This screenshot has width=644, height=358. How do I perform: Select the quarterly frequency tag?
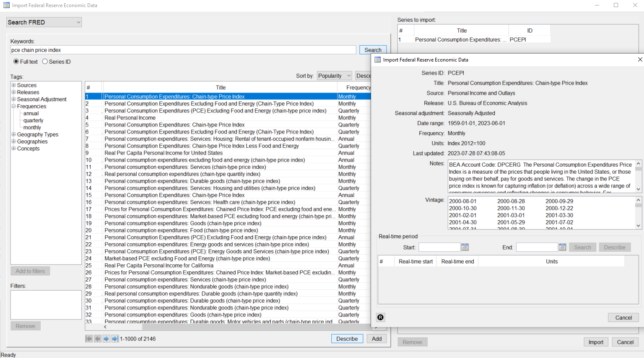coord(34,121)
